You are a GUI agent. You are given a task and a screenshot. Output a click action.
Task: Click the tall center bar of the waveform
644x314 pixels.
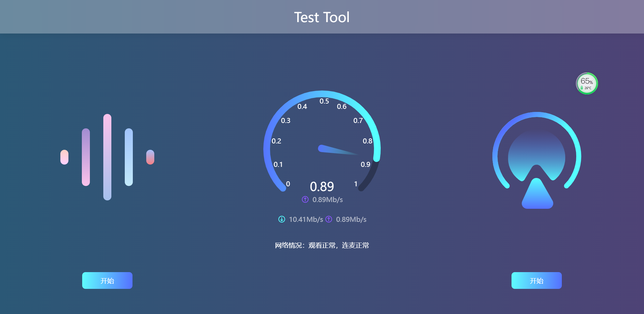(107, 157)
